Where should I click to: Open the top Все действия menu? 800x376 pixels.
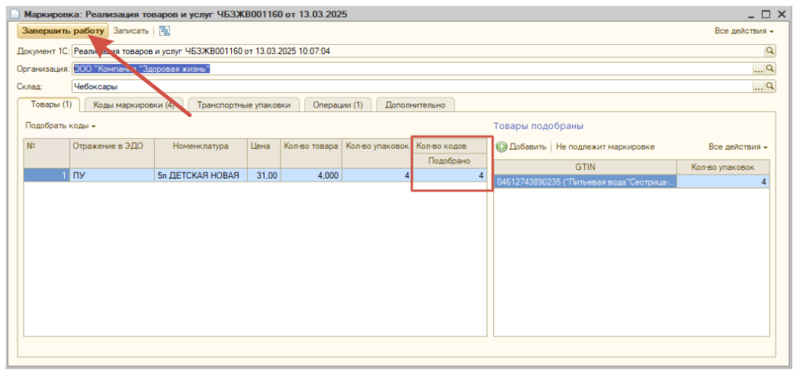(744, 31)
